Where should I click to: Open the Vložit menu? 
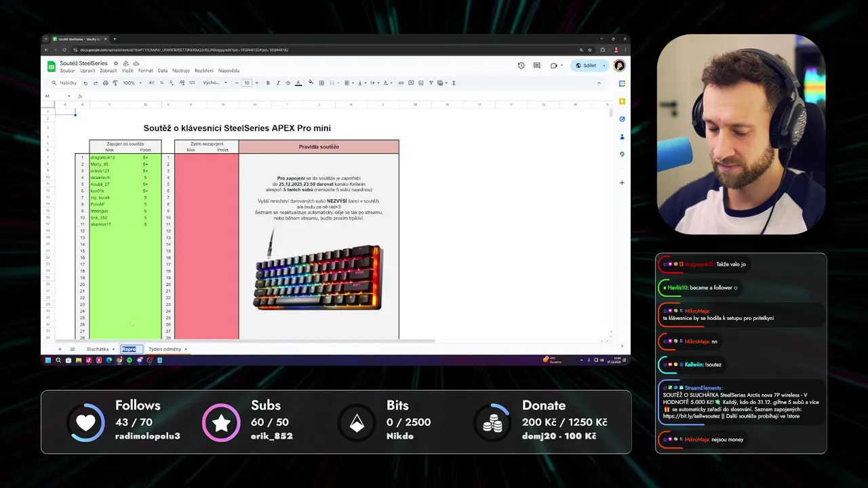click(x=127, y=70)
